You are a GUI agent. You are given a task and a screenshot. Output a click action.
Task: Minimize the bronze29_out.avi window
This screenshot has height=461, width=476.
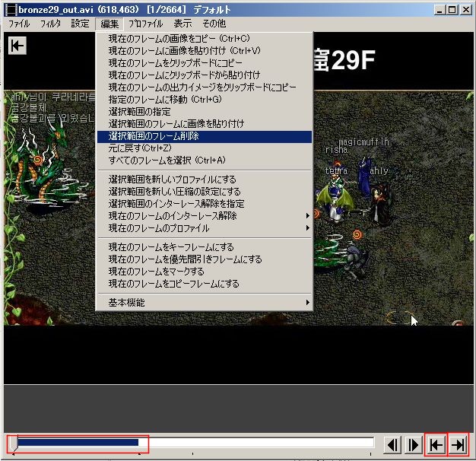440,10
